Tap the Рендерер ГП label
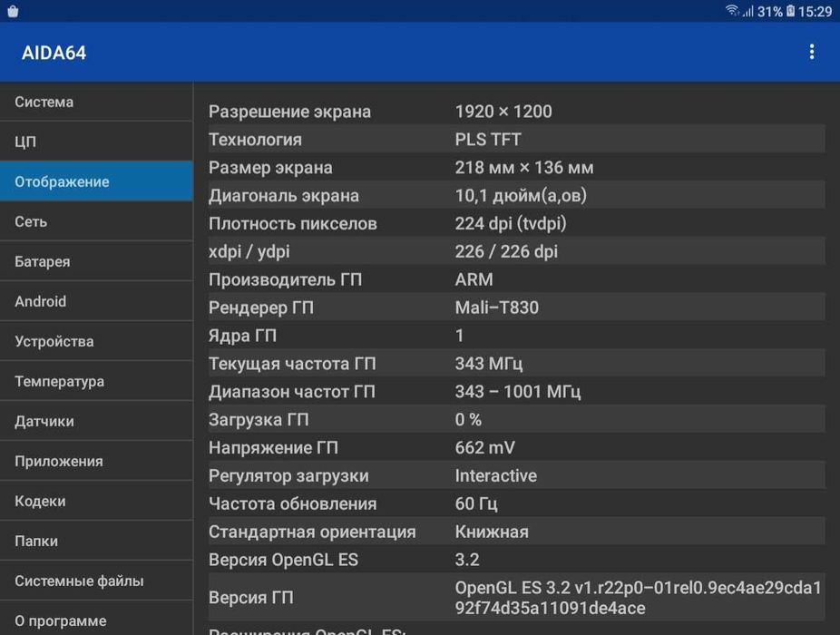840x635 pixels. pyautogui.click(x=261, y=308)
